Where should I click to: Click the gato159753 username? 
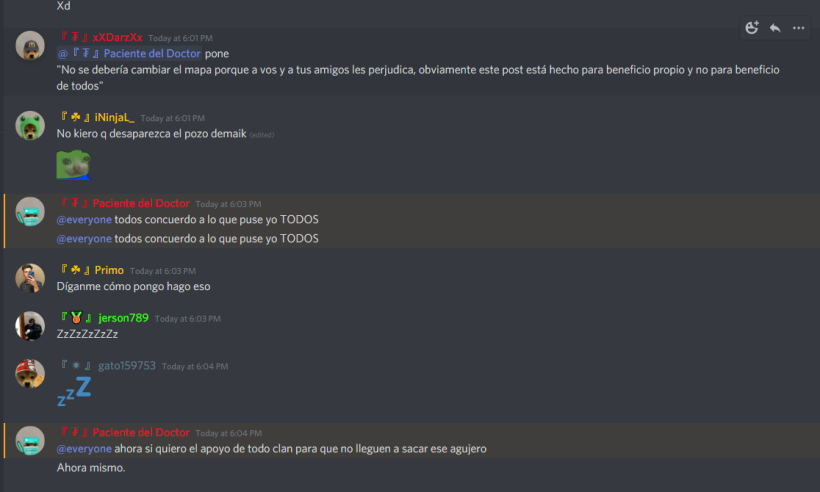click(x=127, y=366)
